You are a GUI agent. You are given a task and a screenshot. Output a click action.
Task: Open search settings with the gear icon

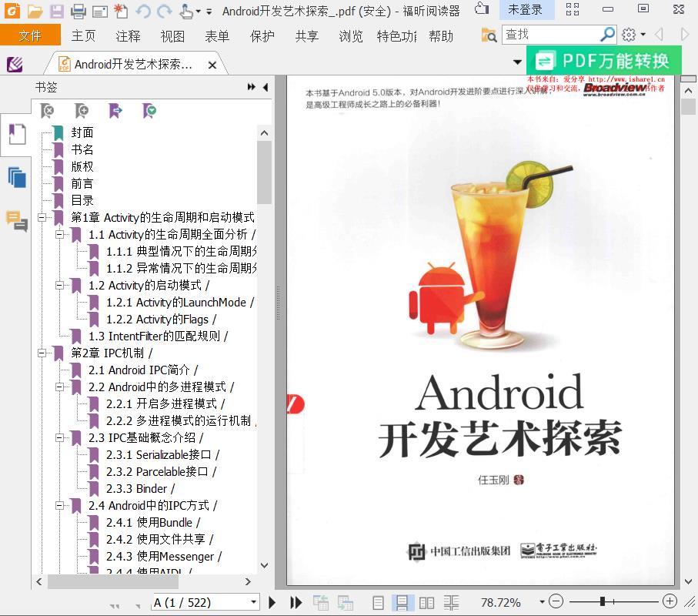coord(629,35)
